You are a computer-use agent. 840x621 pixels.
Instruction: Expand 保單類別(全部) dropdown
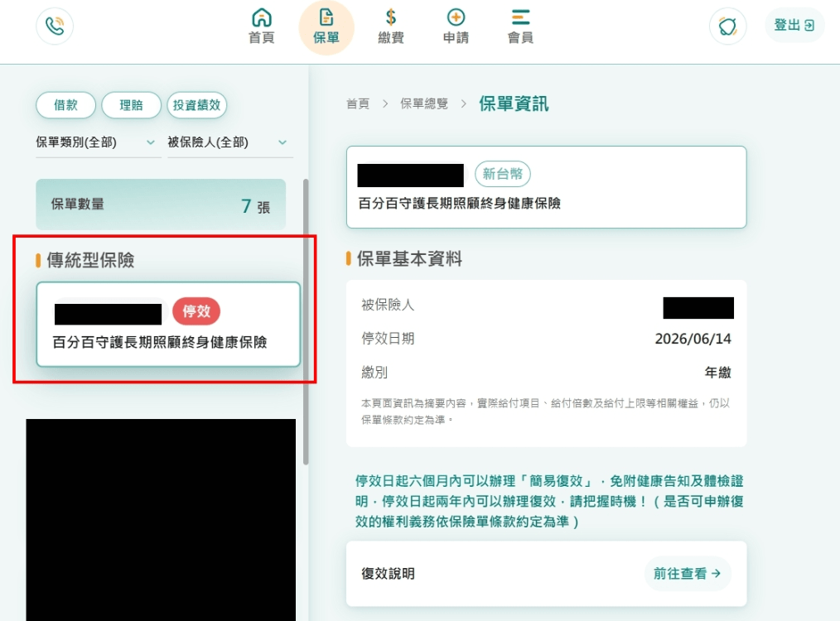pyautogui.click(x=98, y=142)
